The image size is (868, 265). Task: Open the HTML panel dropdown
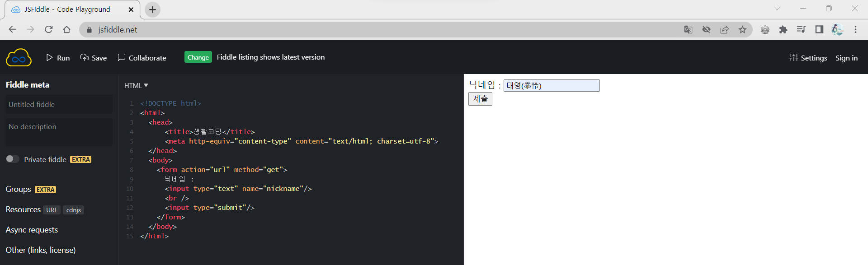(x=136, y=85)
